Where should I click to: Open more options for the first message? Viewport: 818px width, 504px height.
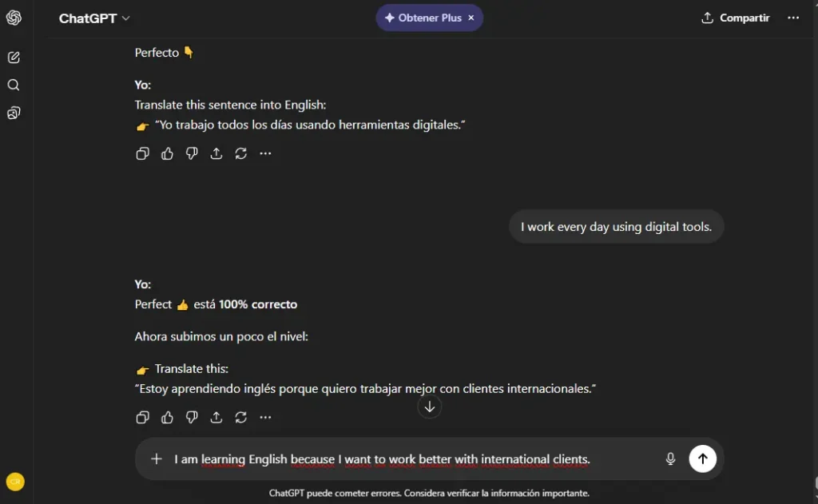265,153
